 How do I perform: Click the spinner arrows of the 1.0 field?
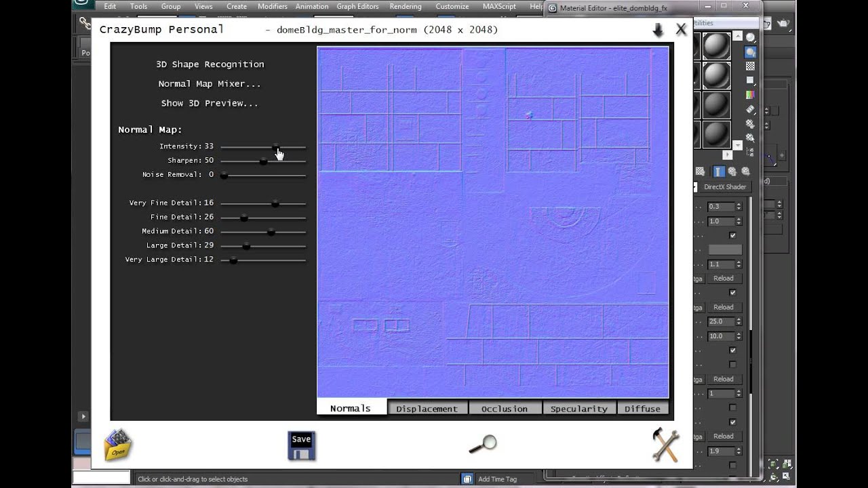738,221
